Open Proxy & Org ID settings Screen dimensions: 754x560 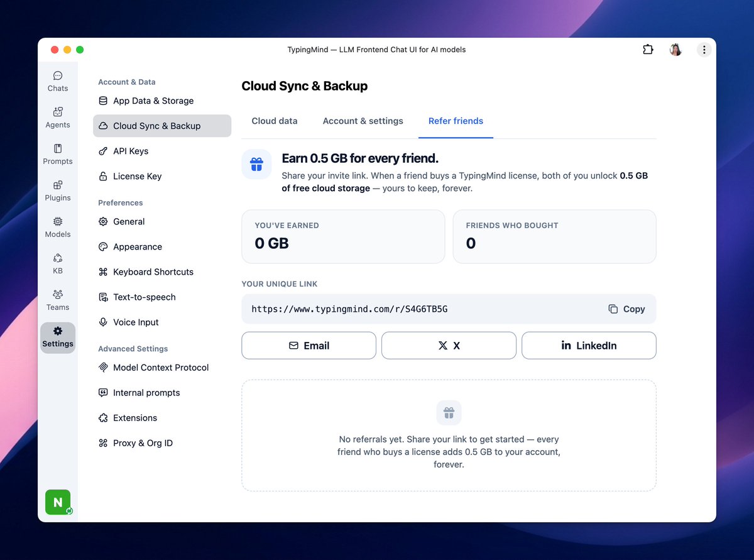(162, 442)
